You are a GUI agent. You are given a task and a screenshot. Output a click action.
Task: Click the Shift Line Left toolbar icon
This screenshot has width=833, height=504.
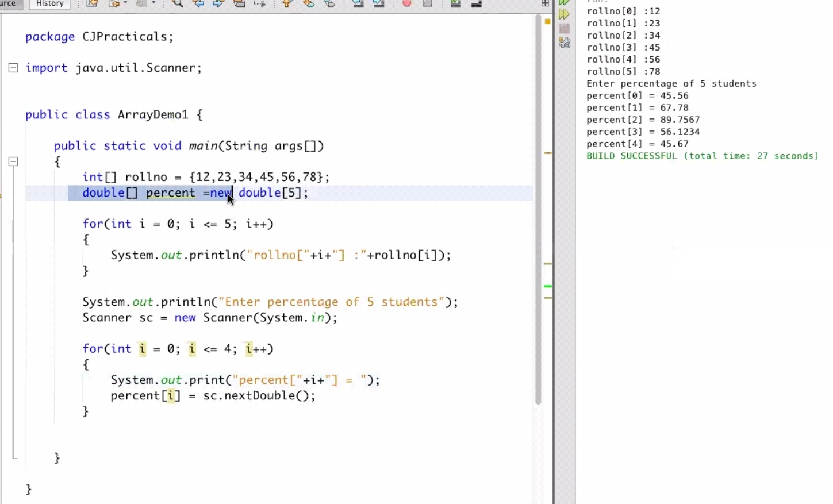(358, 3)
